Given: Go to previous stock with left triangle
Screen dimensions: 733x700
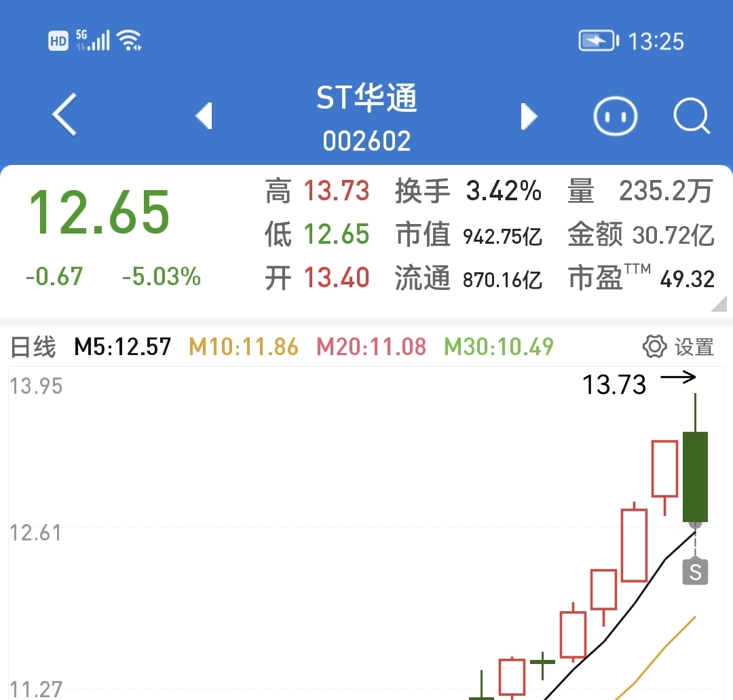Looking at the screenshot, I should pyautogui.click(x=204, y=115).
